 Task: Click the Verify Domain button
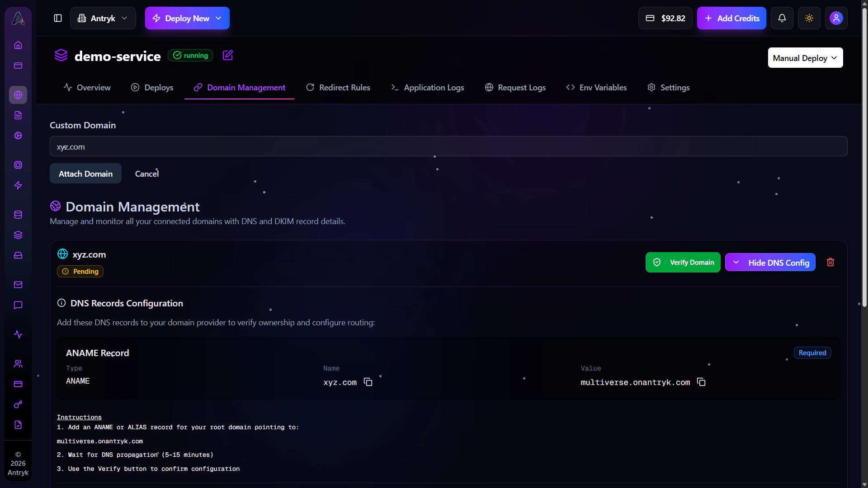tap(683, 263)
